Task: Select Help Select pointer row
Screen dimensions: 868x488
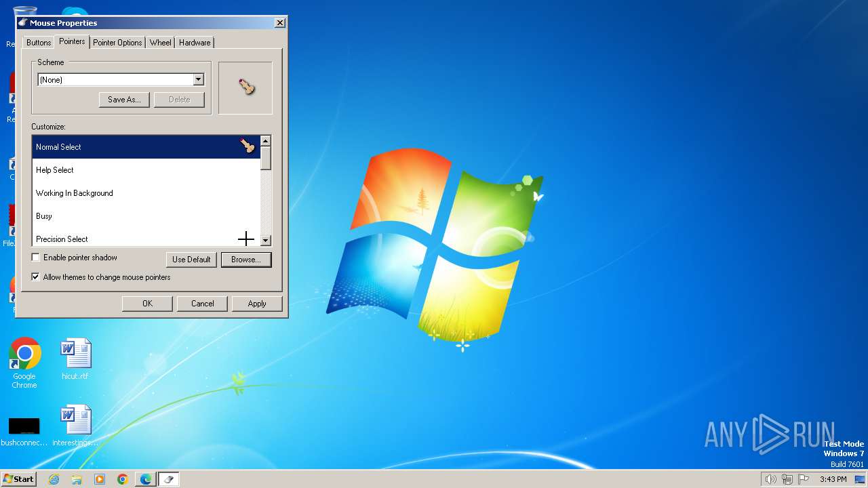Action: (x=146, y=170)
